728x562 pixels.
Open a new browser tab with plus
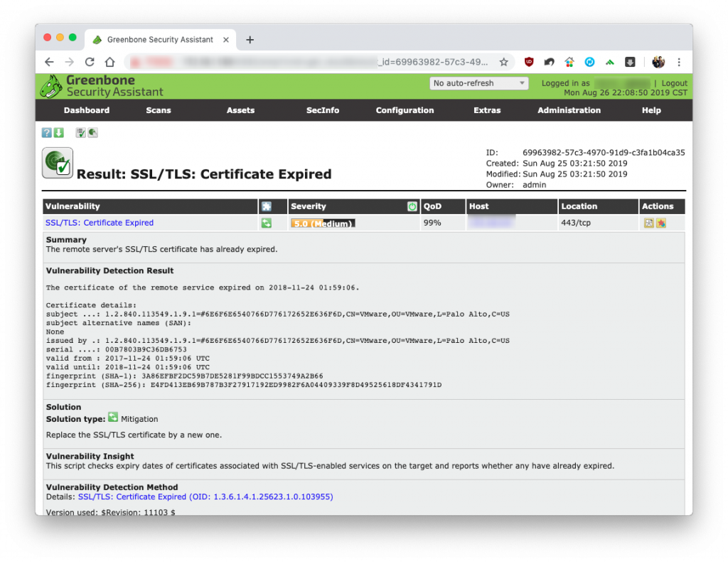click(x=250, y=40)
